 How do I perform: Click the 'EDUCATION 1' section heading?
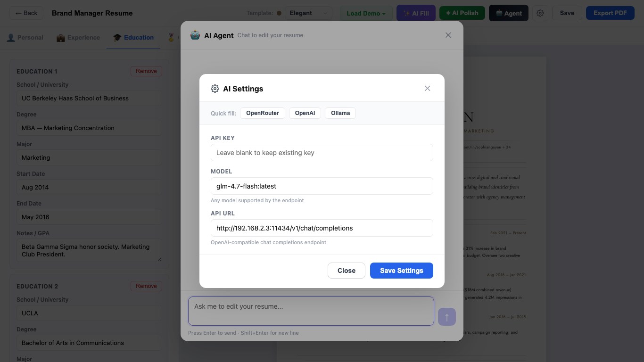point(37,72)
